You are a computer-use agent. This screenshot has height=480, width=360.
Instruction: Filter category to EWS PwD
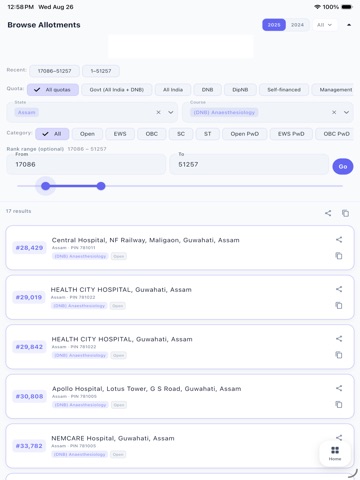[x=291, y=134]
